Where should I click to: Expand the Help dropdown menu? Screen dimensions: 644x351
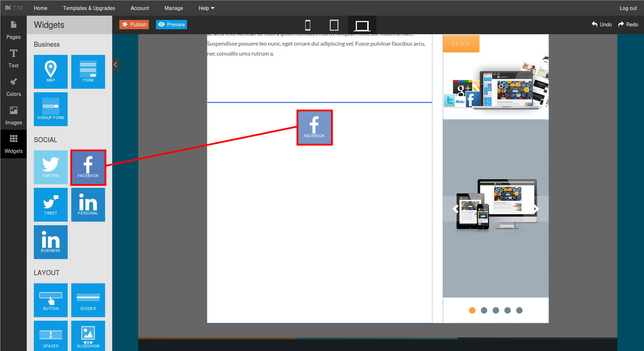207,8
